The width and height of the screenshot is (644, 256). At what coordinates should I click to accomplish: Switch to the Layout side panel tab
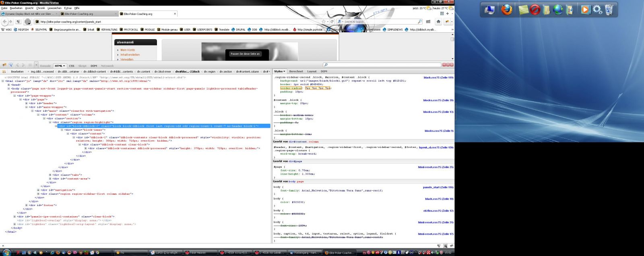312,71
